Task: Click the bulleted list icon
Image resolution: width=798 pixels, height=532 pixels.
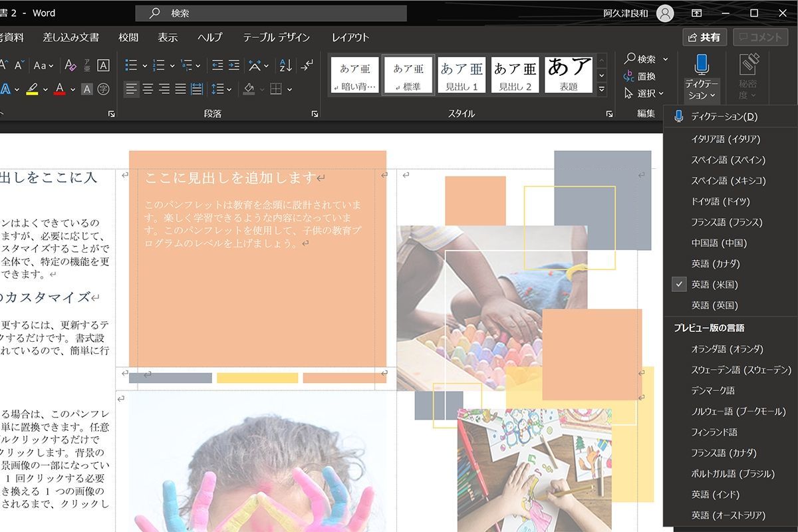Action: (x=131, y=65)
